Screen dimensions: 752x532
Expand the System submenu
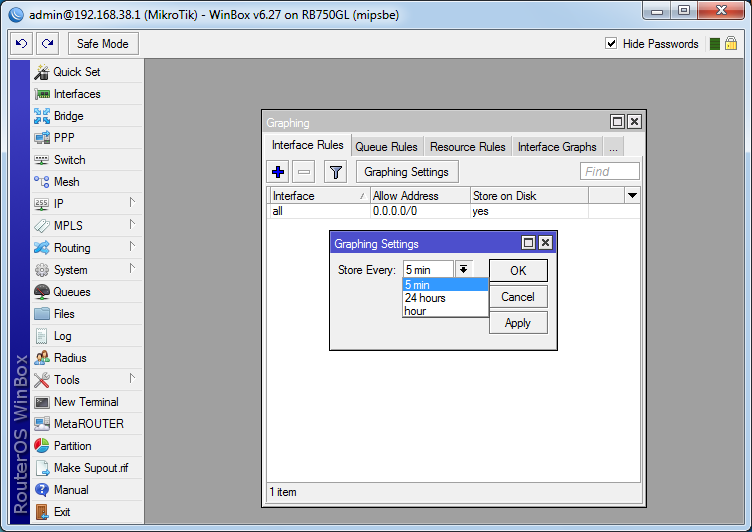132,269
